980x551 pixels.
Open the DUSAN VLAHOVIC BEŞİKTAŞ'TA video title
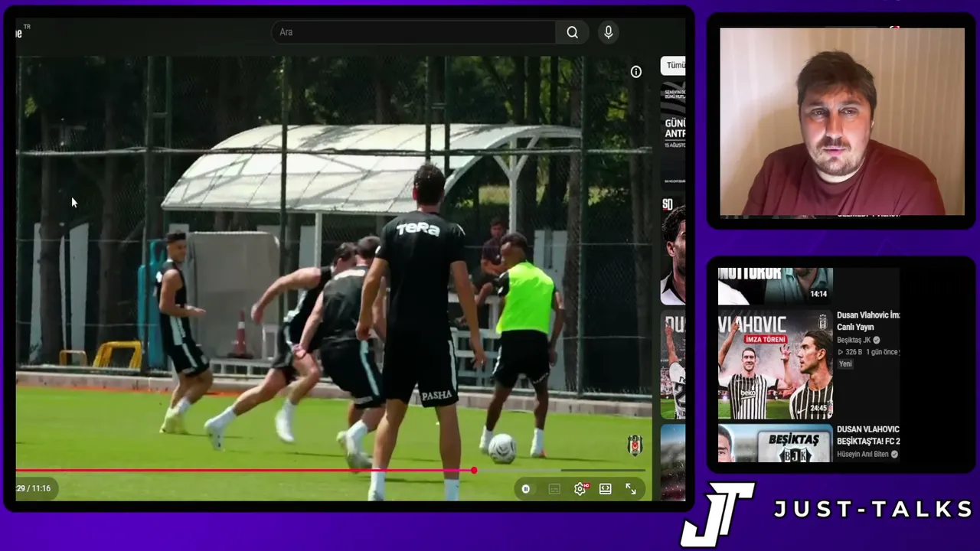(868, 435)
